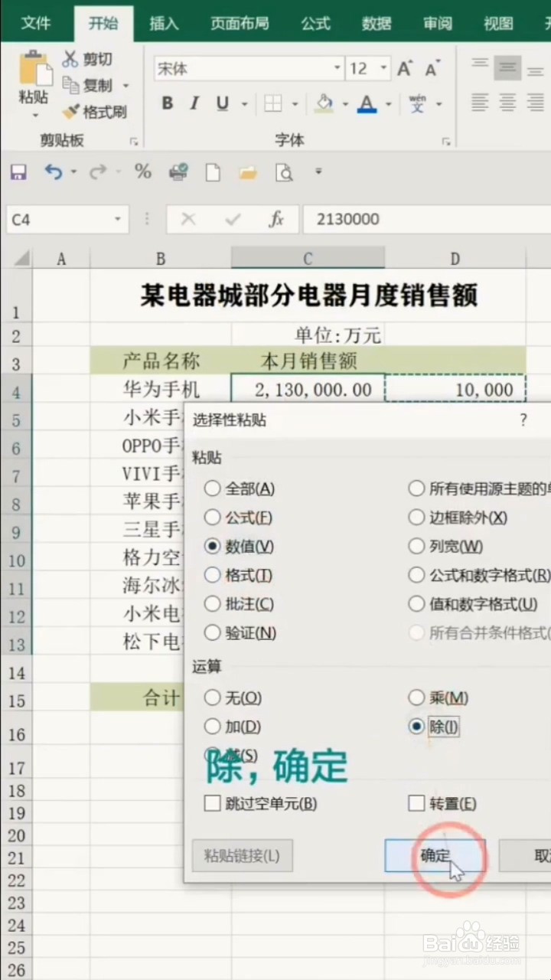Click the wén phonetic guide icon
The width and height of the screenshot is (551, 980).
click(418, 103)
